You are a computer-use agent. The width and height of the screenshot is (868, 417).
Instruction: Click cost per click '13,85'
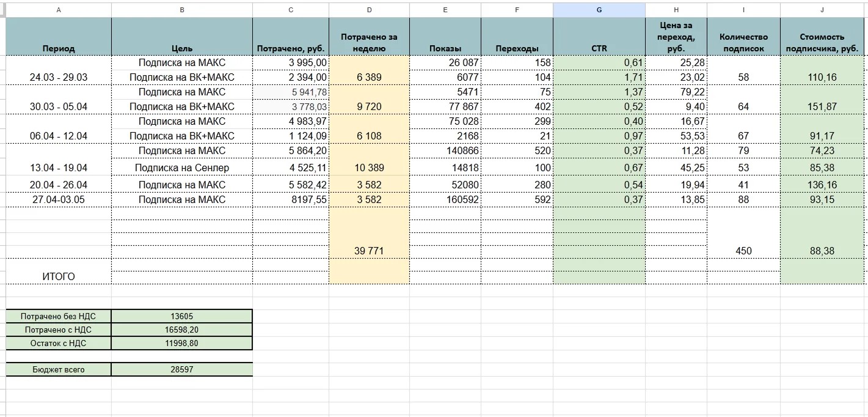coord(676,199)
